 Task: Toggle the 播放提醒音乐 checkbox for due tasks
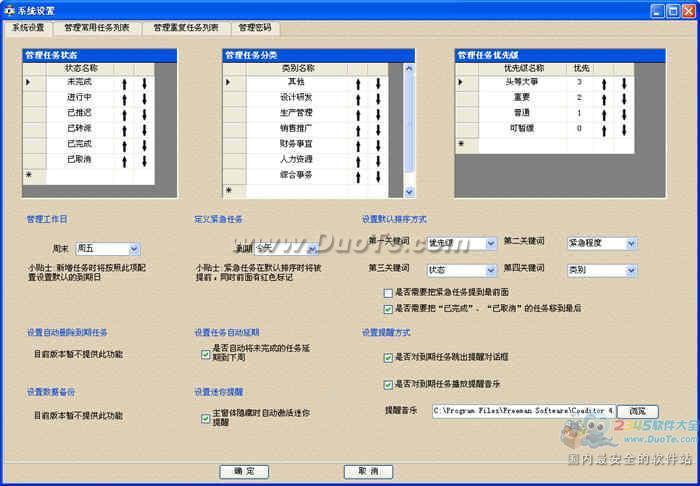[x=388, y=384]
